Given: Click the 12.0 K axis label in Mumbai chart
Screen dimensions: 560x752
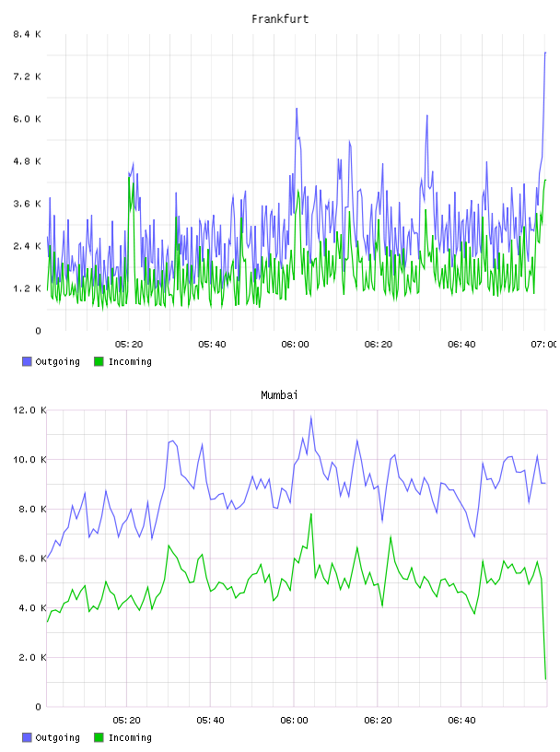Looking at the screenshot, I should coord(29,410).
